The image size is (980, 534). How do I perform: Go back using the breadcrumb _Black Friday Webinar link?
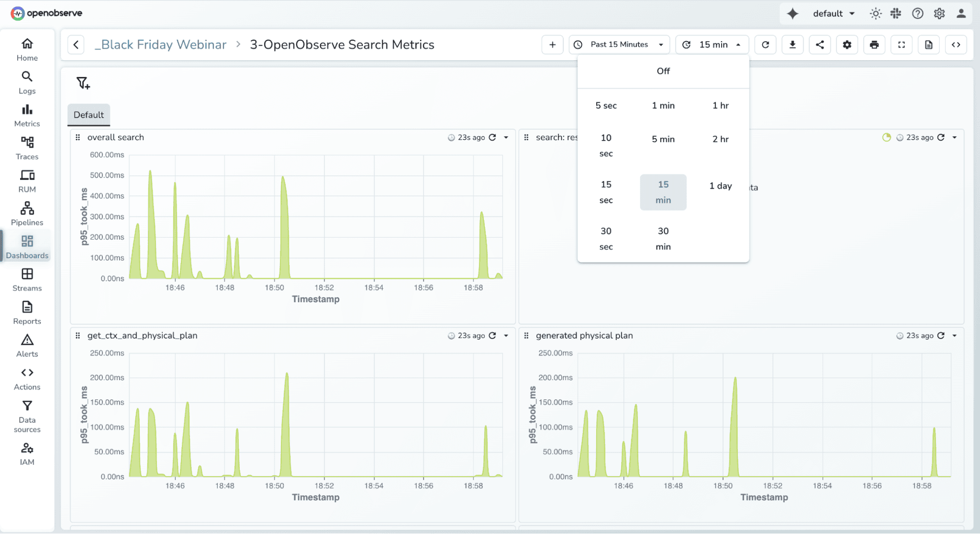click(160, 45)
